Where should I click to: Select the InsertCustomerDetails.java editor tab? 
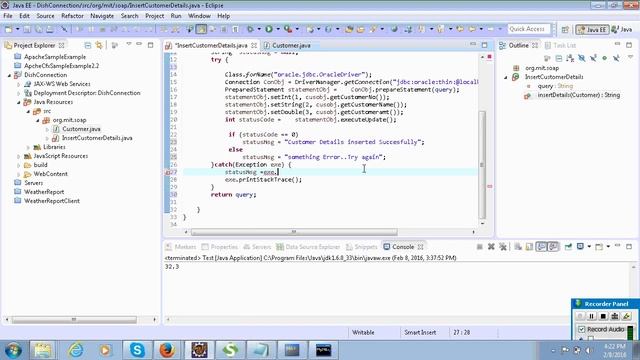pos(211,45)
